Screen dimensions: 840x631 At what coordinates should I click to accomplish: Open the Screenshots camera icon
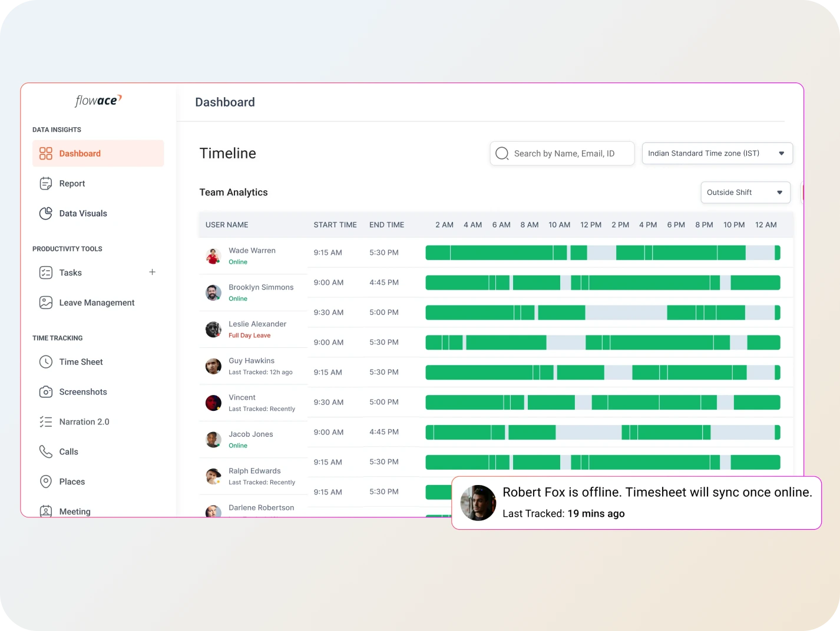45,392
